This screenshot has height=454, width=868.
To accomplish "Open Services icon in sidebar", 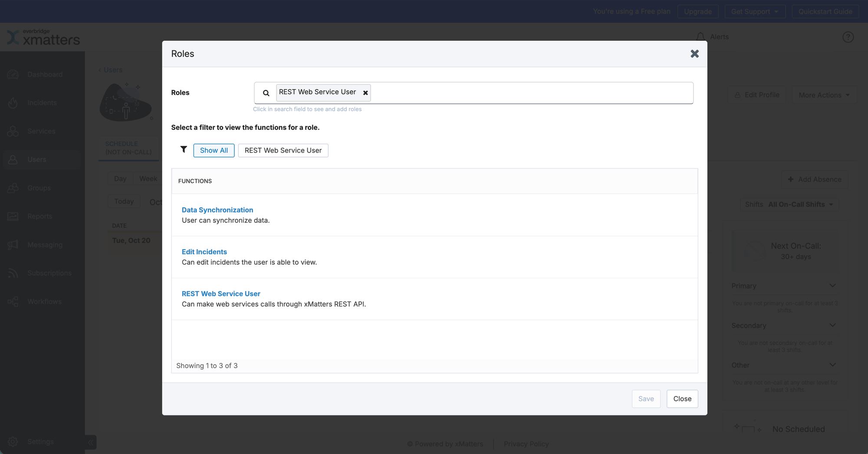I will coord(13,131).
